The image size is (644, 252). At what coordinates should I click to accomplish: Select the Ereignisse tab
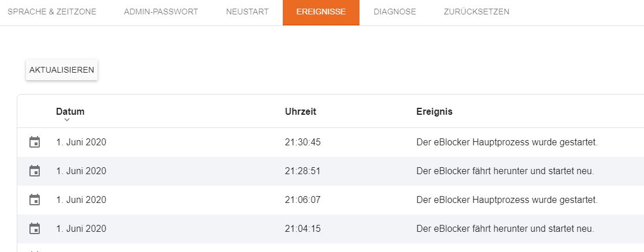coord(321,12)
